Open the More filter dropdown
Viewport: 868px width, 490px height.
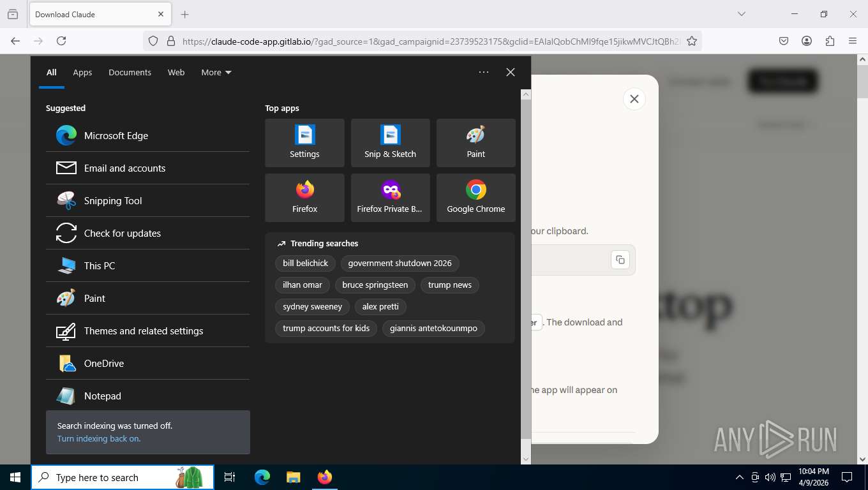point(216,72)
